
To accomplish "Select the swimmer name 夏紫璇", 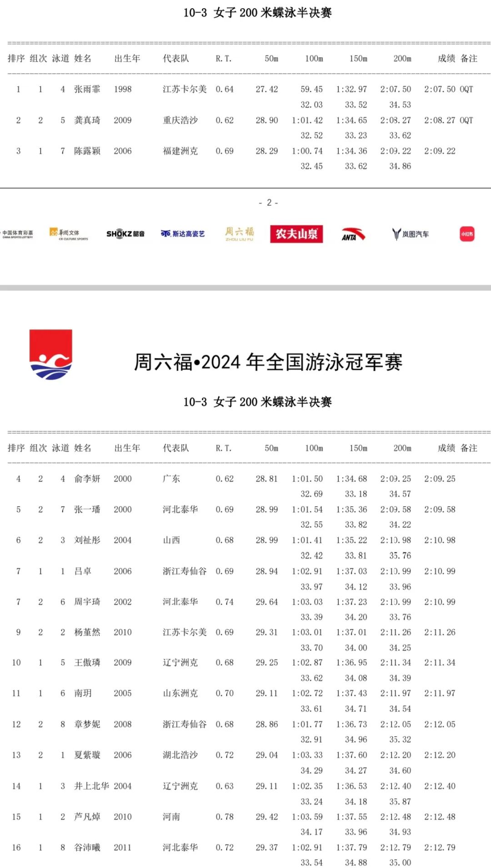I will tap(87, 755).
